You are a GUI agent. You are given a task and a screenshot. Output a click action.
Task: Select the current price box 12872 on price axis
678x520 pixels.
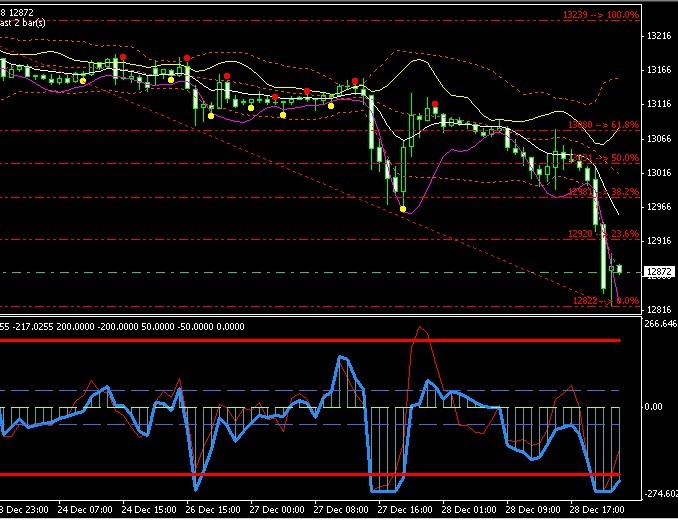pos(659,272)
